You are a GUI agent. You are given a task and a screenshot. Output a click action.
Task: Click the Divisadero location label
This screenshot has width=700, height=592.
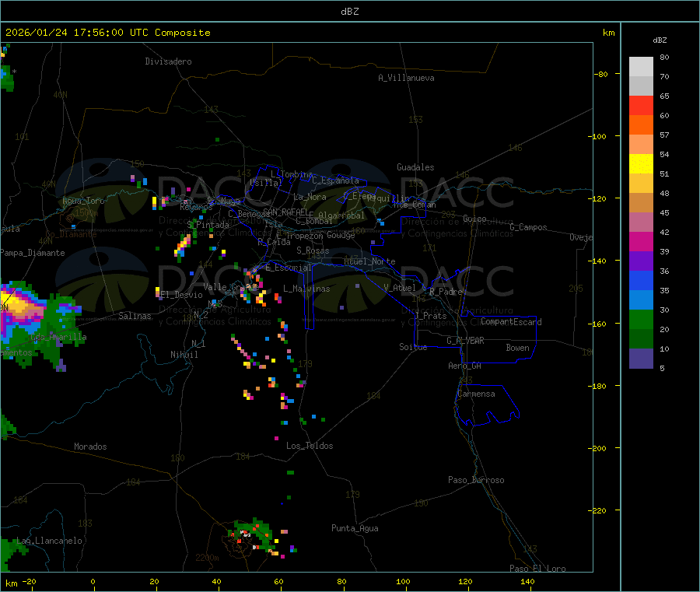(x=168, y=61)
